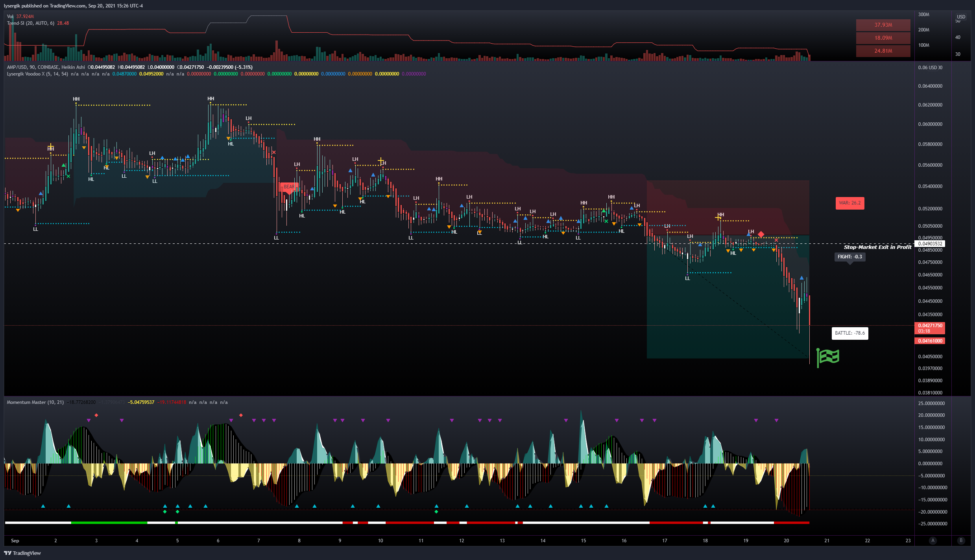975x560 pixels.
Task: Click the 0.04903532 price tag
Action: [x=930, y=244]
